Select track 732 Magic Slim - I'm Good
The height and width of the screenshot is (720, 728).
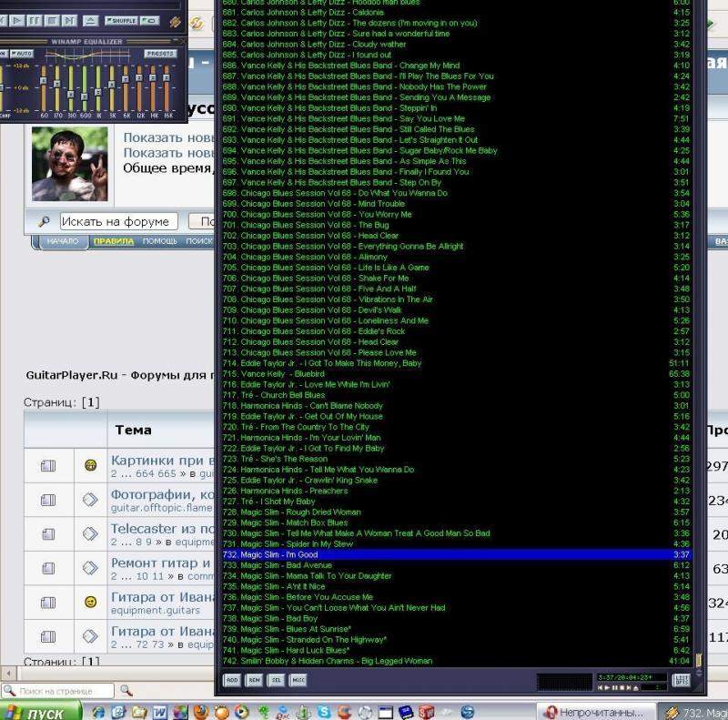tap(457, 554)
